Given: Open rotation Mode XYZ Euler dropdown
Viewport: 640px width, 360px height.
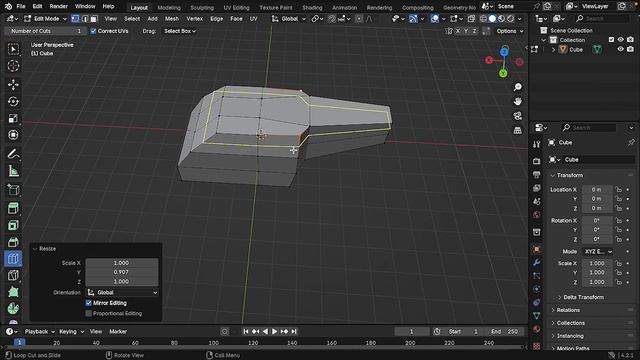Looking at the screenshot, I should click(598, 251).
